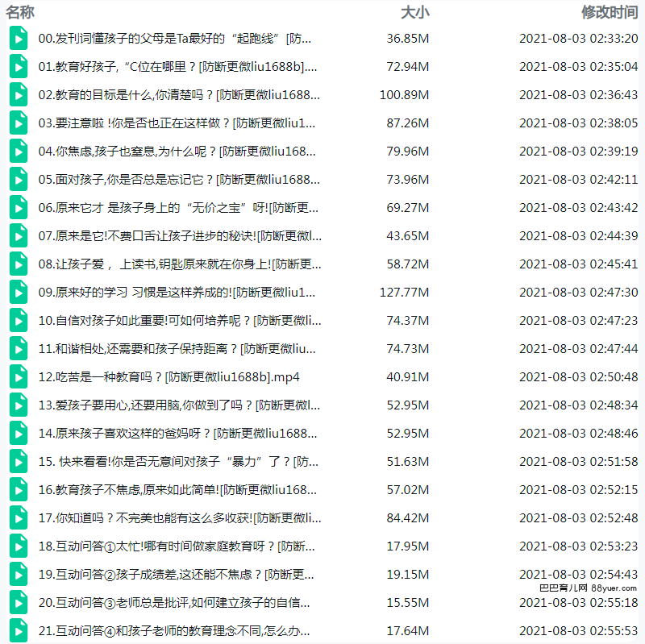Click the timestamp 2021-08-03 02:52:48

(x=578, y=518)
